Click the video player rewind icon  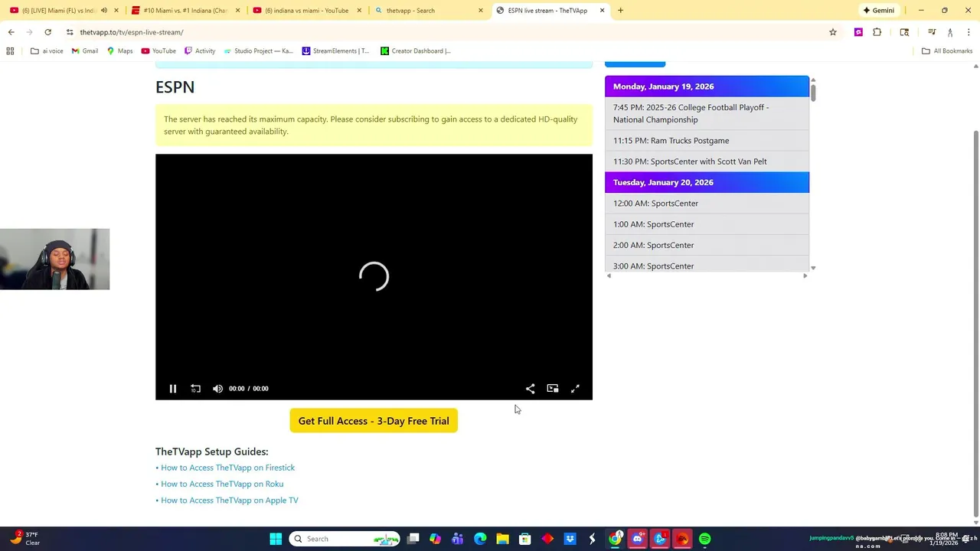click(x=195, y=389)
